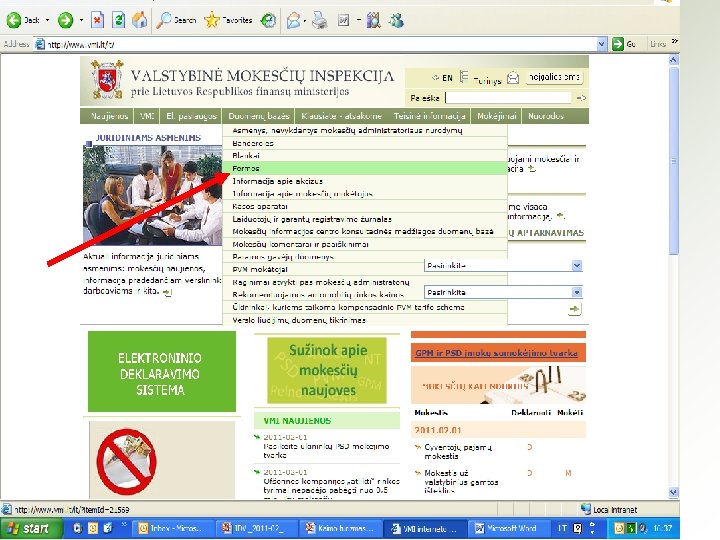Go to the Home page icon

pyautogui.click(x=140, y=20)
